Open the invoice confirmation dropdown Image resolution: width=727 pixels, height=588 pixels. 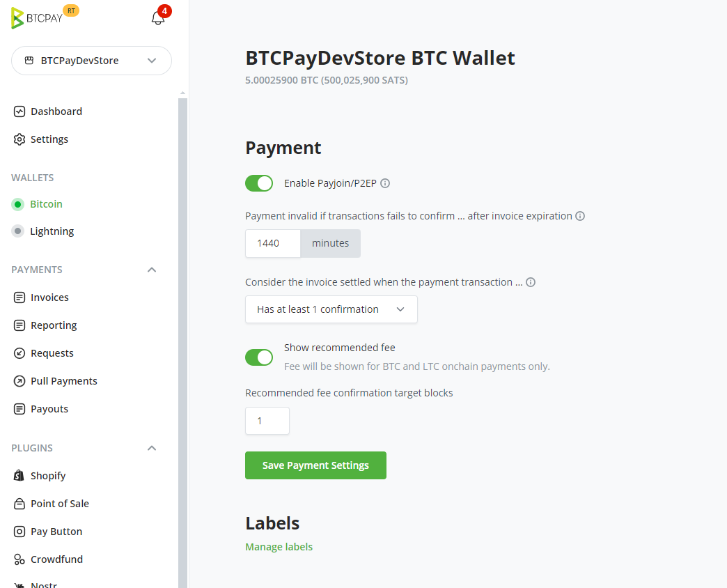[x=331, y=309]
